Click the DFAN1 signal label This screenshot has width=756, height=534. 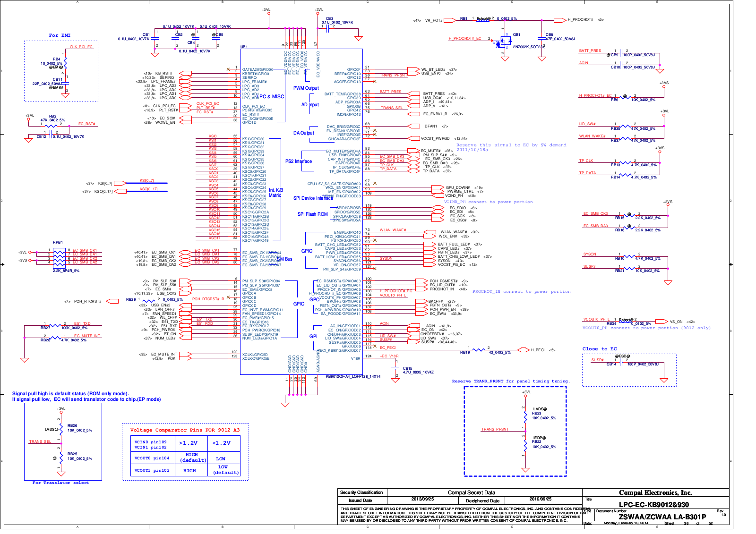[x=430, y=127]
